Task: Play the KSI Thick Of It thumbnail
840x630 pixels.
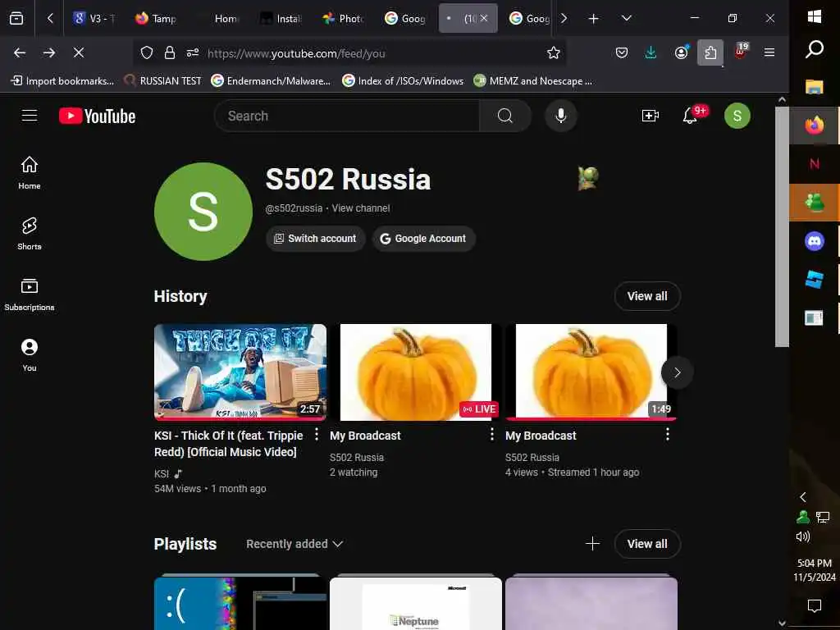Action: [240, 372]
